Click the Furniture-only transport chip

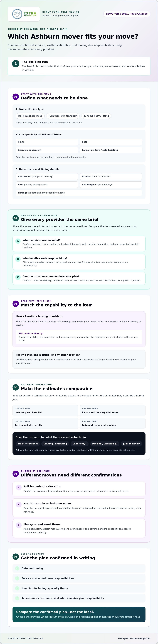pyautogui.click(x=63, y=116)
